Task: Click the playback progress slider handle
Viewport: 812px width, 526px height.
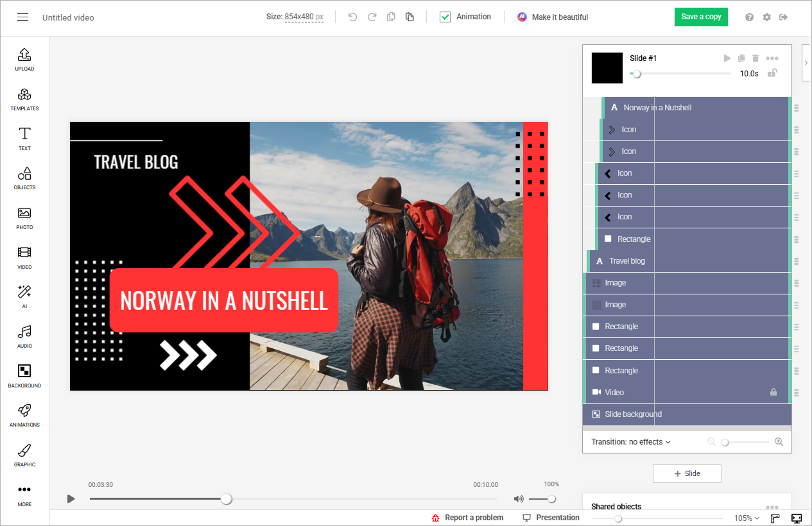Action: [x=227, y=499]
